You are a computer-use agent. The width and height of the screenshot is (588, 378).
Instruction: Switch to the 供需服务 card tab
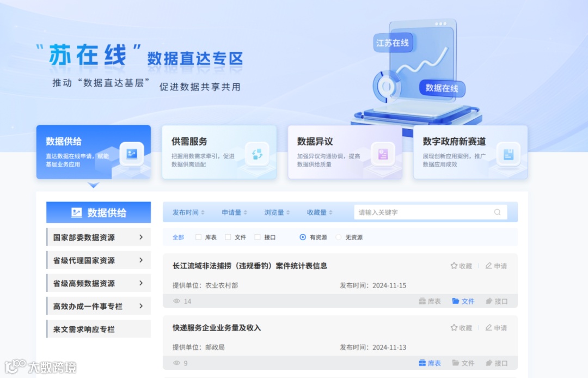click(x=219, y=152)
